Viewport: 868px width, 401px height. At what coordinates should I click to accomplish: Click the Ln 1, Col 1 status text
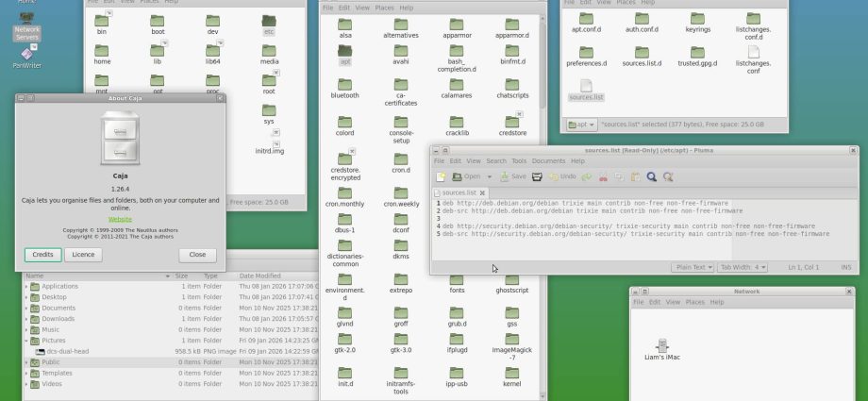tap(803, 268)
